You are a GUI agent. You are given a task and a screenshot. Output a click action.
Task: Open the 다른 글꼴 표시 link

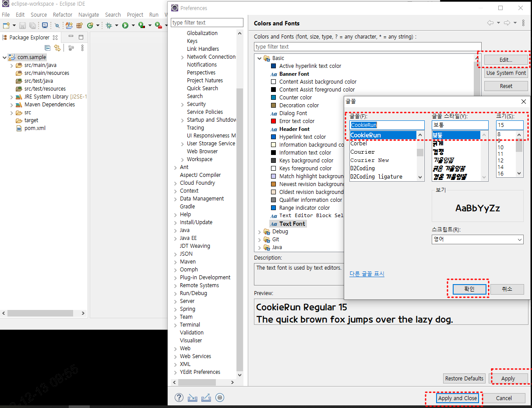[367, 274]
